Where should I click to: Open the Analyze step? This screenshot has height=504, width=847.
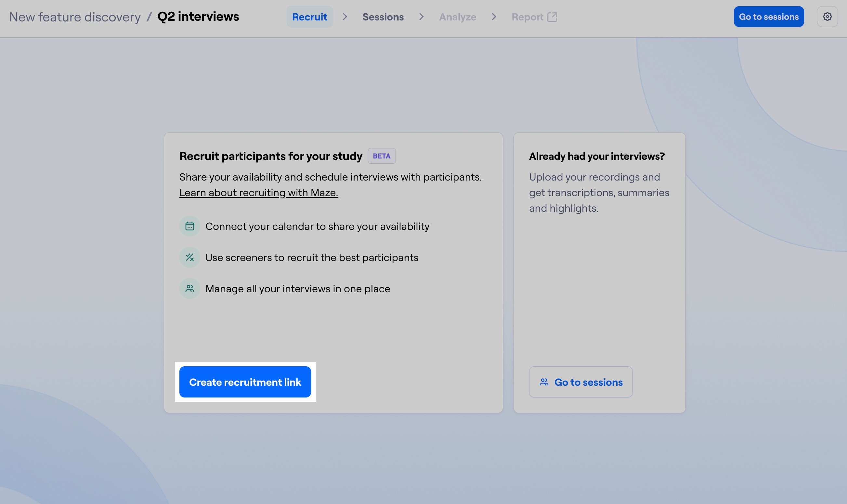point(458,16)
